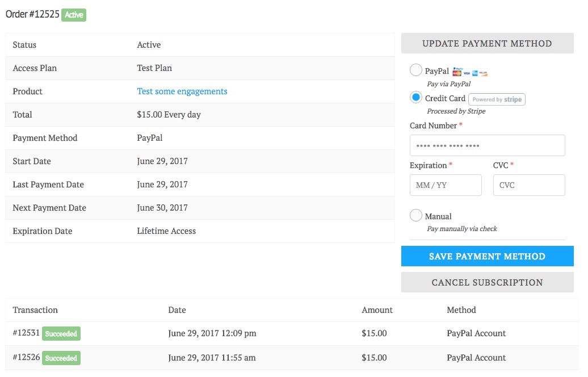
Task: Choose the Manual payment method
Action: 416,216
